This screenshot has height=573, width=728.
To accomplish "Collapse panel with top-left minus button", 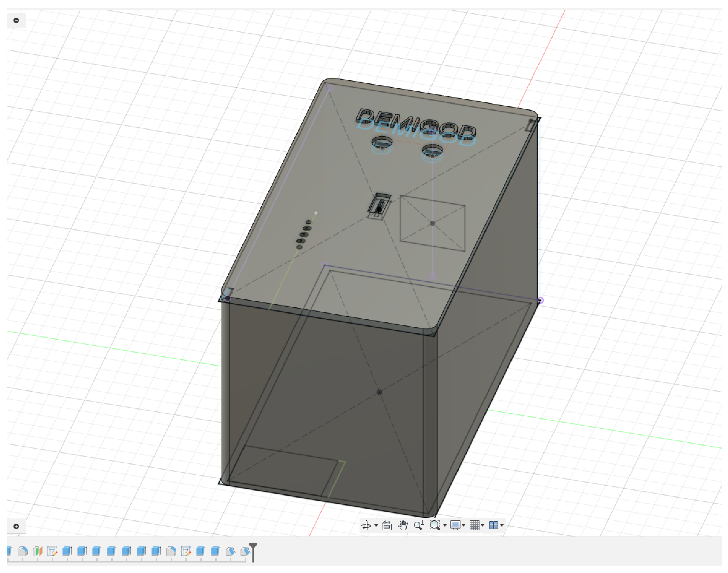I will click(16, 20).
